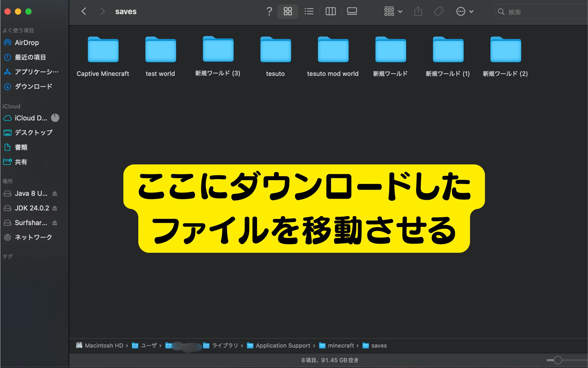Select the Captive Minecraft folder
This screenshot has width=588, height=368.
pos(103,50)
